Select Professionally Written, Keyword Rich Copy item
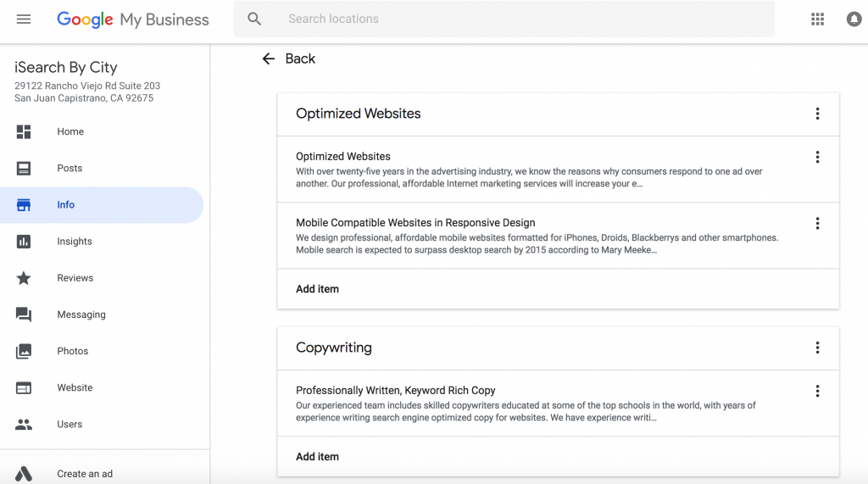This screenshot has height=484, width=868. (396, 391)
